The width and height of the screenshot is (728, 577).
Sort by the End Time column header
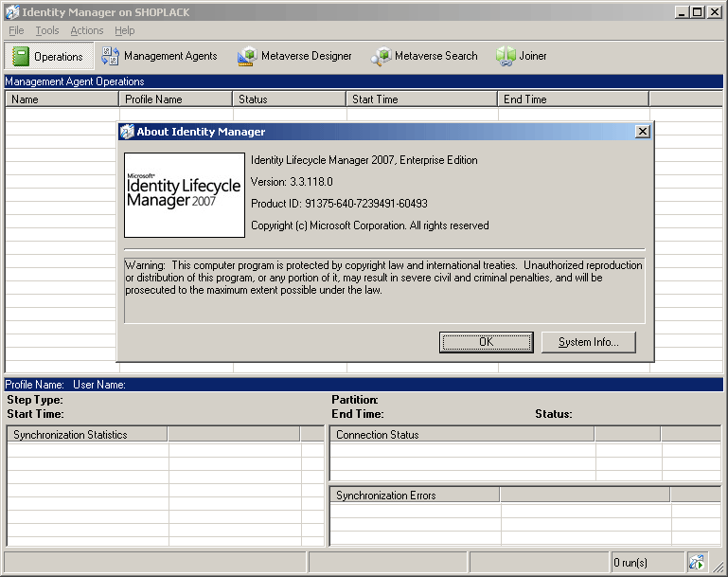pos(574,99)
